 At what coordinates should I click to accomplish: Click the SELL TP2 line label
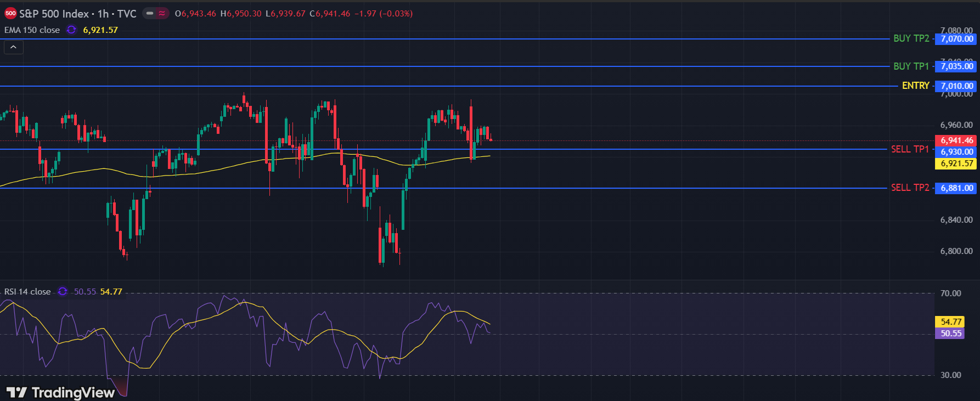click(910, 188)
